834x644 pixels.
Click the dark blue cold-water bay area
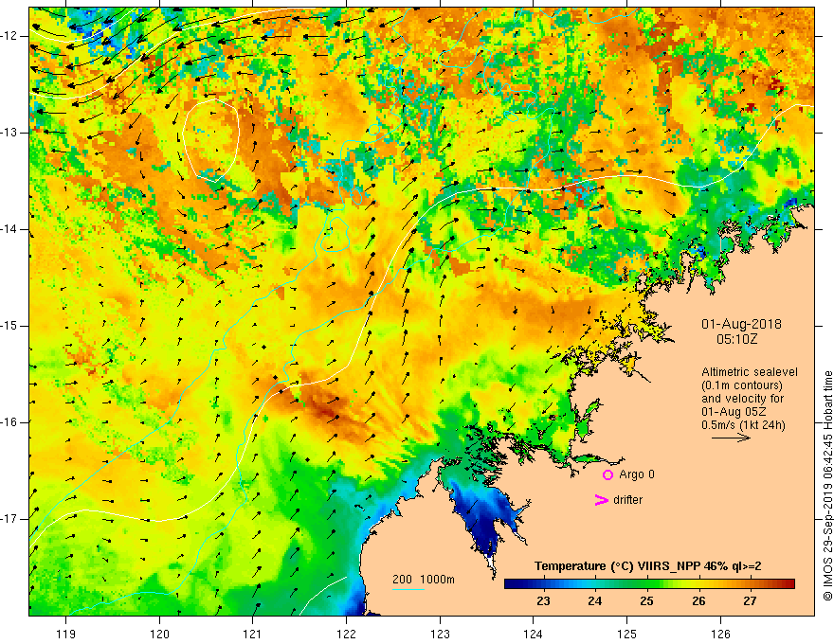487,518
